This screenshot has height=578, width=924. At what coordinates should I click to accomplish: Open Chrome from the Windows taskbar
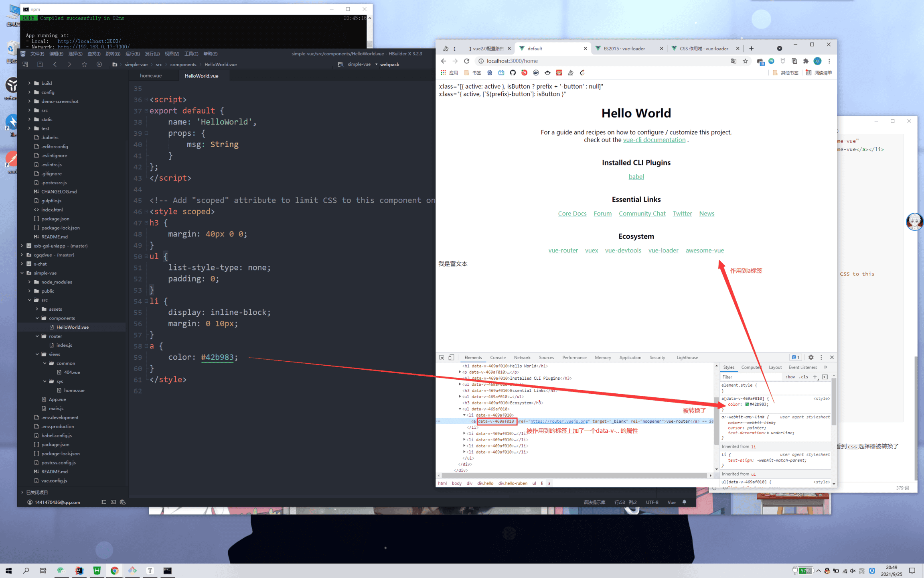click(114, 570)
